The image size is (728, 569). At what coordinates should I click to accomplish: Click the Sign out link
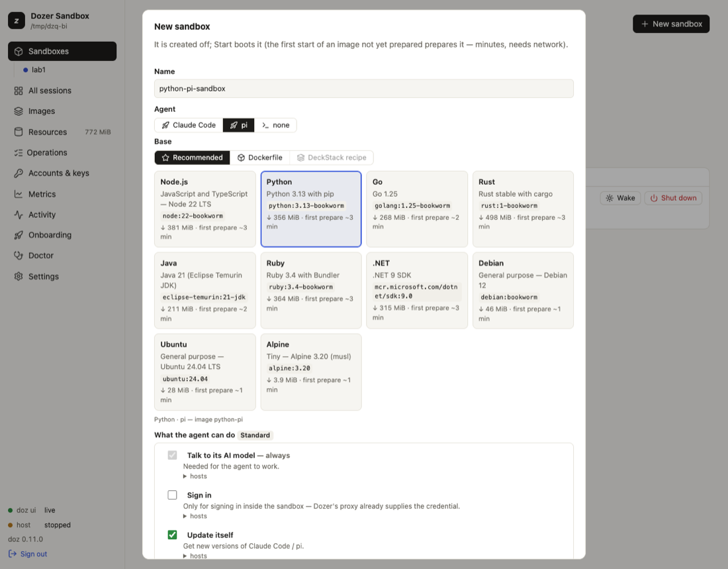pyautogui.click(x=28, y=554)
